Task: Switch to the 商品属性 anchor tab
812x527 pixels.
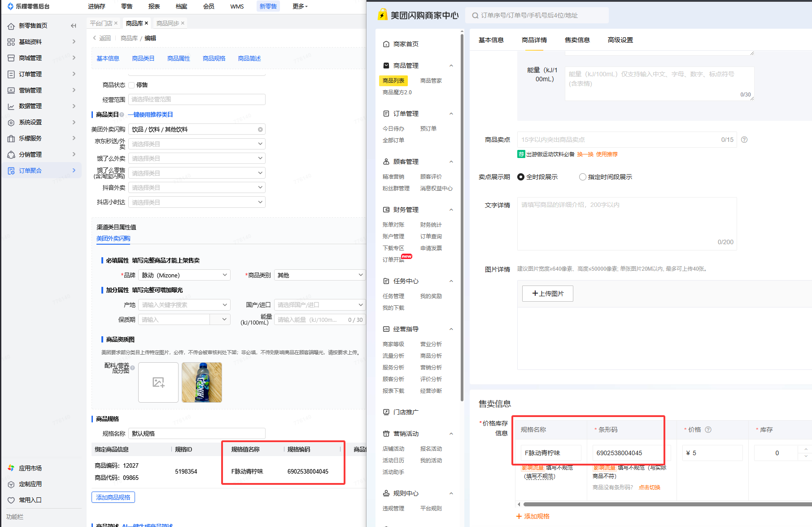Action: (179, 58)
